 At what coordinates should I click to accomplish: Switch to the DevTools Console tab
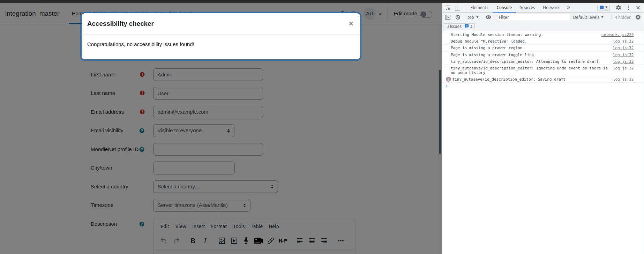504,8
